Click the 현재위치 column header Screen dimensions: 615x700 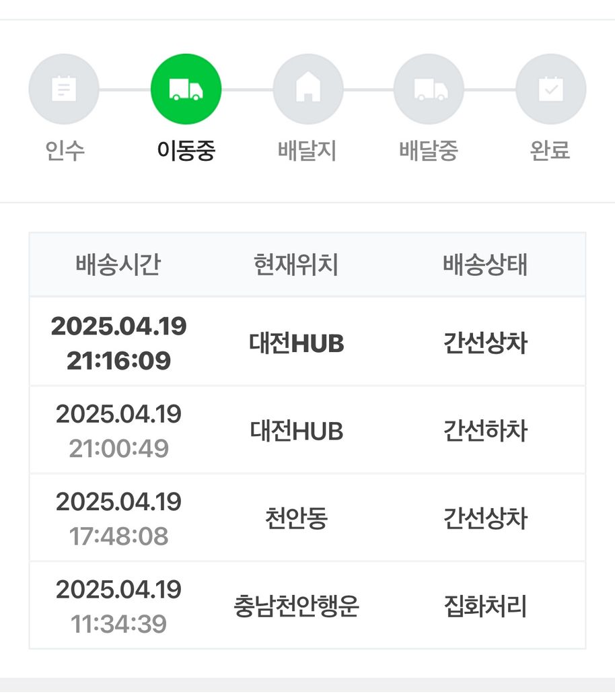click(x=296, y=265)
